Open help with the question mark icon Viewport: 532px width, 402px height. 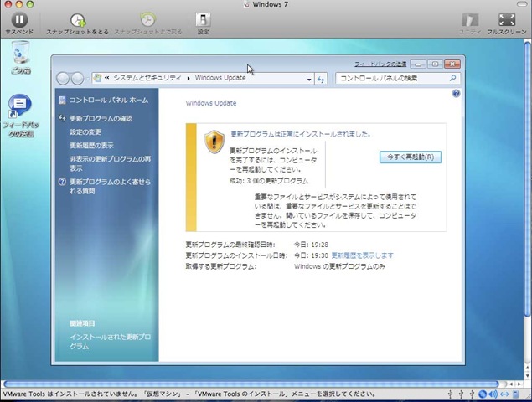[x=456, y=94]
